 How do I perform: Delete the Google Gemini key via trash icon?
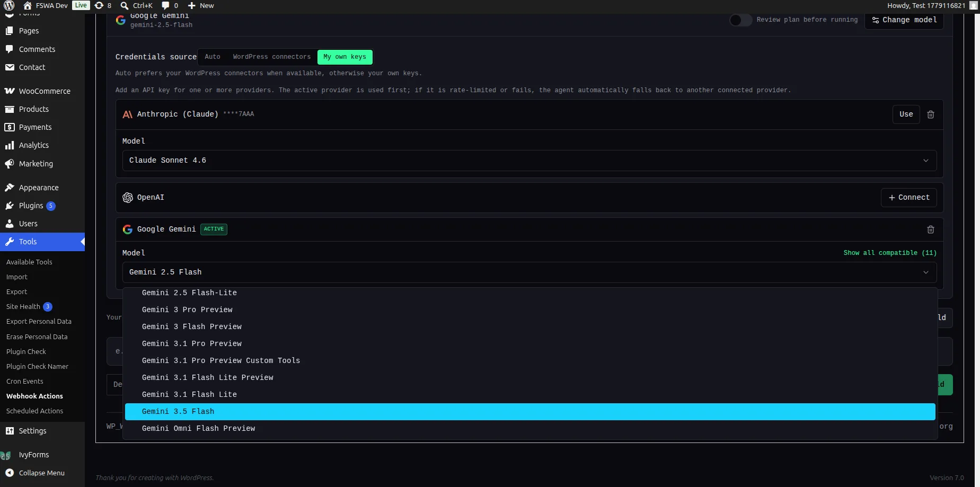[x=930, y=229]
